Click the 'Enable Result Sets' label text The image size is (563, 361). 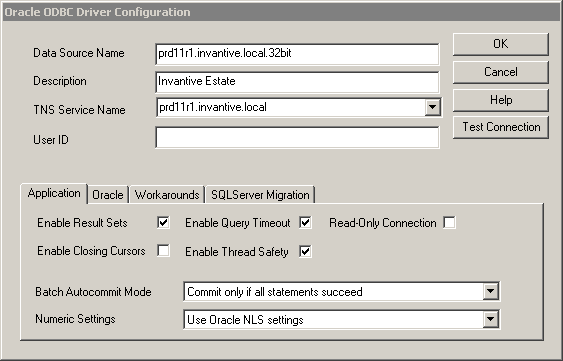click(x=82, y=223)
